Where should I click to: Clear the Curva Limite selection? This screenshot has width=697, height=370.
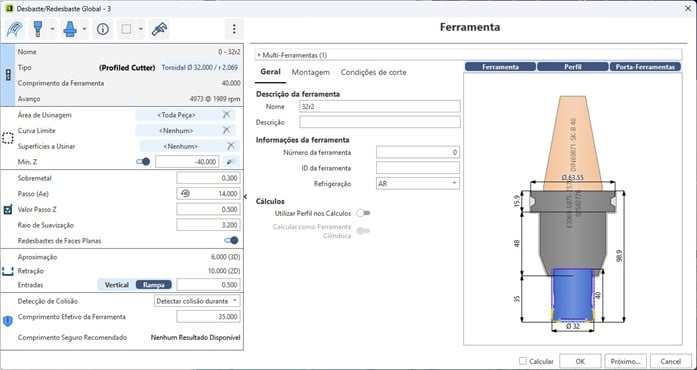[x=227, y=130]
